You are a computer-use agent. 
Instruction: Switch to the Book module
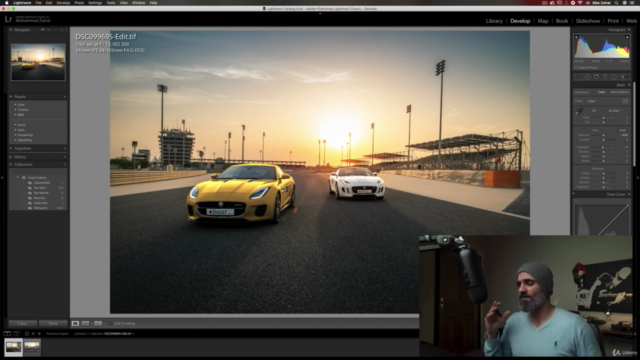[x=562, y=21]
